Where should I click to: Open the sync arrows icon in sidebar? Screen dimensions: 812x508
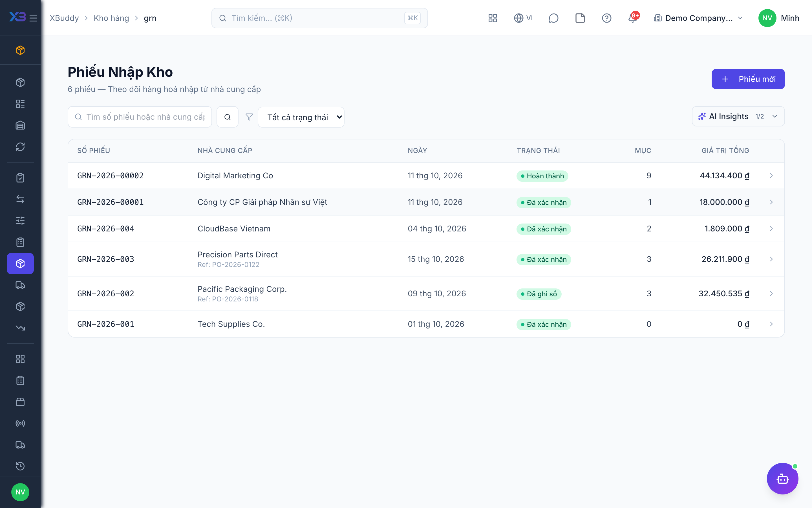pos(20,147)
